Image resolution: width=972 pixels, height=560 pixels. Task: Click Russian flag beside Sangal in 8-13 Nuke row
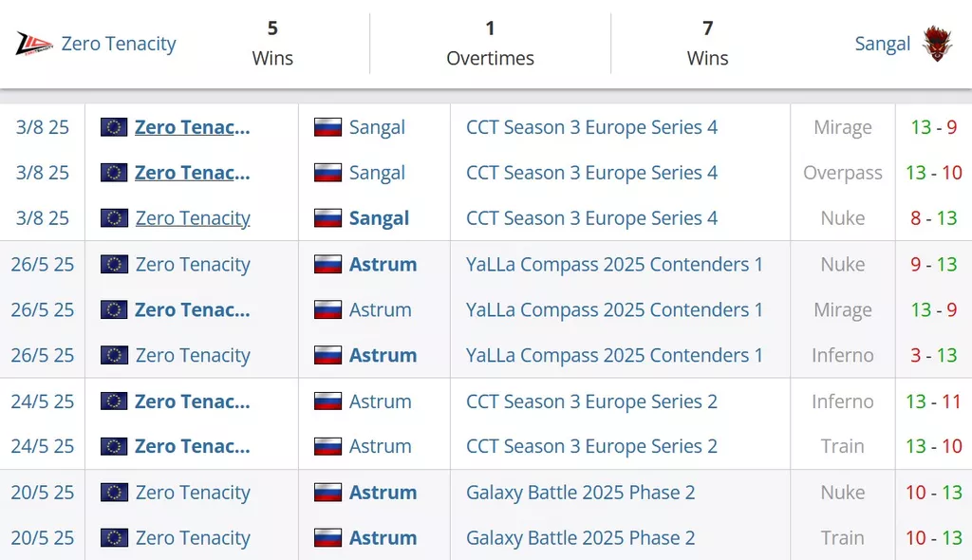[x=327, y=218]
